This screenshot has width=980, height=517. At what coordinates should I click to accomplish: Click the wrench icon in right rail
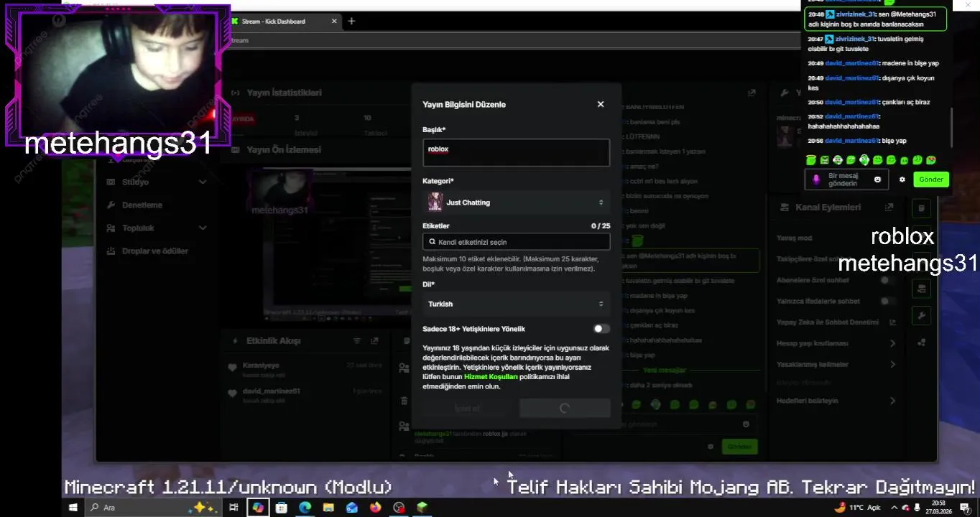[921, 315]
